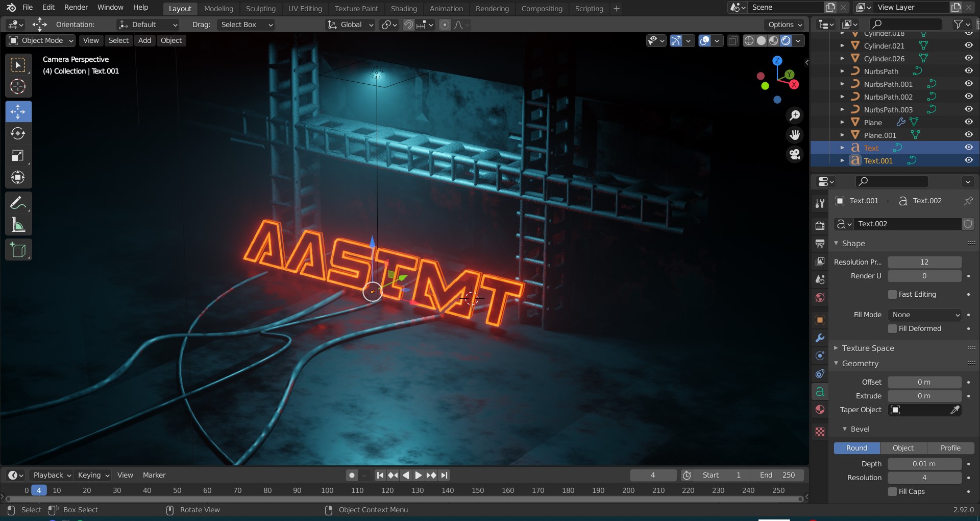The height and width of the screenshot is (521, 980).
Task: Switch viewport to Rendered shading mode
Action: (786, 41)
